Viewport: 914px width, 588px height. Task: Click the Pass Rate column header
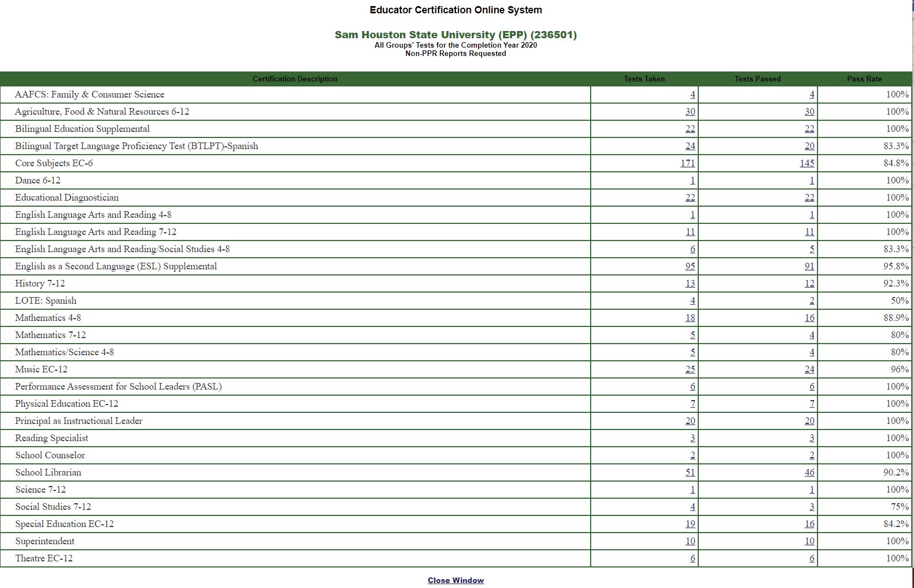864,79
